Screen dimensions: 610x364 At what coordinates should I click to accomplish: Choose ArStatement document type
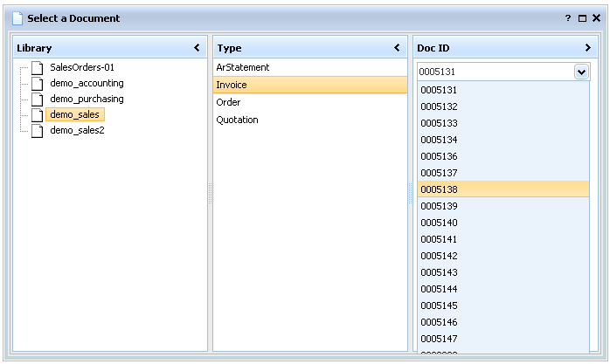[x=243, y=67]
